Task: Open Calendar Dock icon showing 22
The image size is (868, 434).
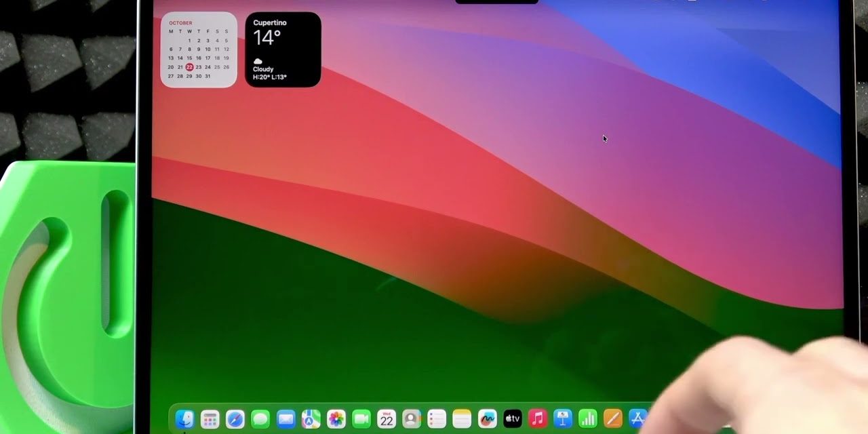Action: (x=387, y=419)
